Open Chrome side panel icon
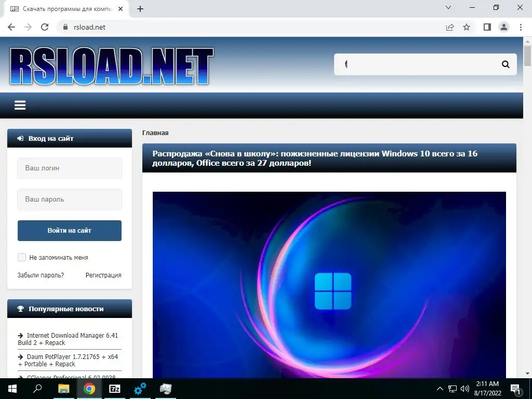 (x=487, y=27)
